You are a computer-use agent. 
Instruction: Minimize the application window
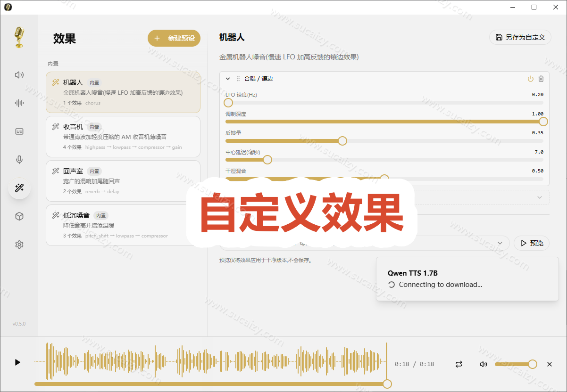click(512, 7)
